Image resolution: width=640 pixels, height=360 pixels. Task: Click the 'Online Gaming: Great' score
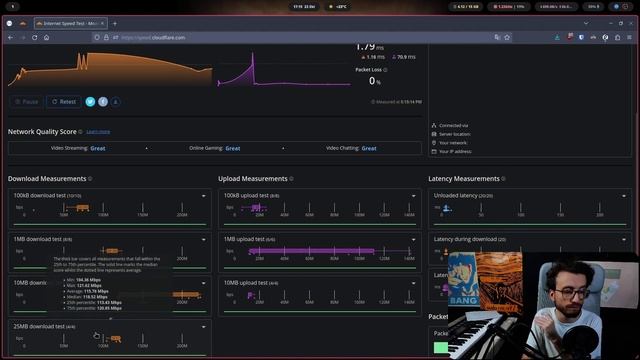point(215,148)
